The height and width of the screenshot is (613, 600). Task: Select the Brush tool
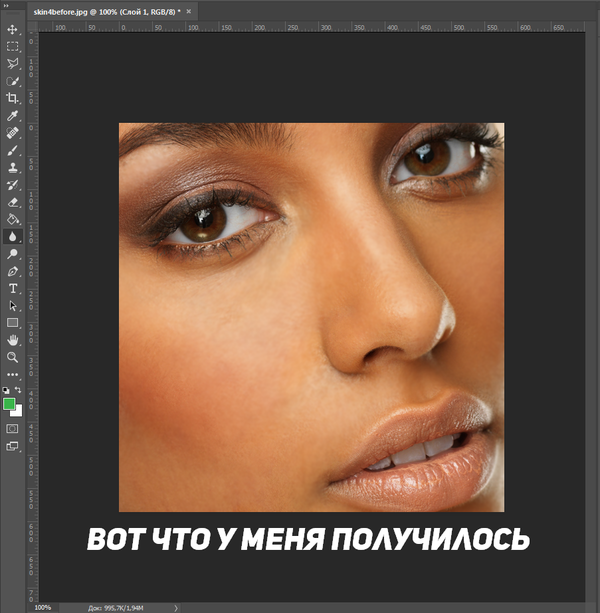click(13, 150)
